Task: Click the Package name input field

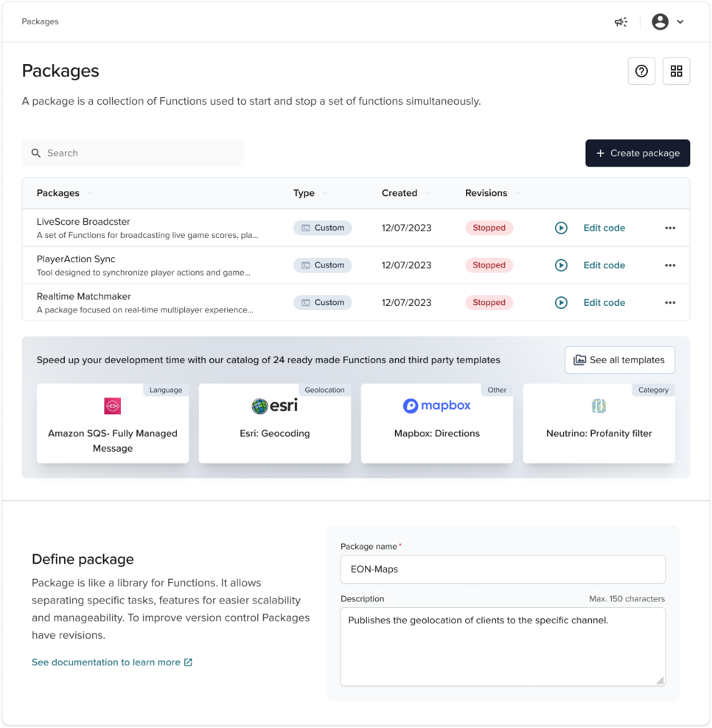Action: [x=502, y=569]
